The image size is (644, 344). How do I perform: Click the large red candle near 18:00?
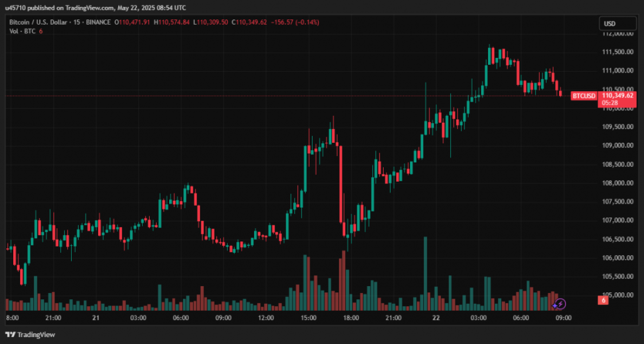[341, 183]
